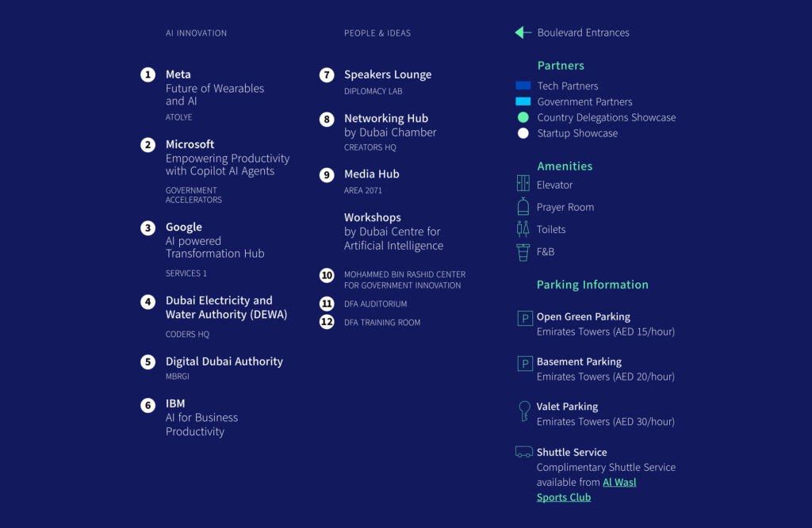Screen dimensions: 812x528
Task: Click the Digital Dubai Authority text
Action: point(224,362)
